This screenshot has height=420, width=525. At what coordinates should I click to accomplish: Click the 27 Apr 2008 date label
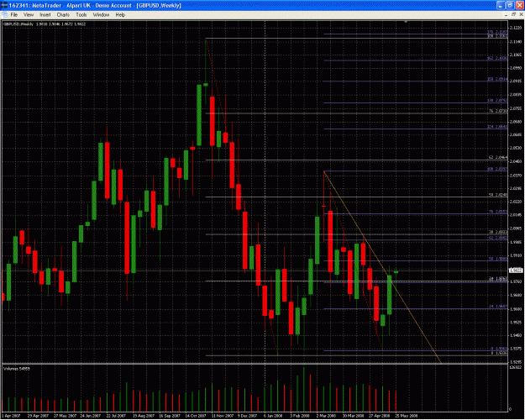380,416
